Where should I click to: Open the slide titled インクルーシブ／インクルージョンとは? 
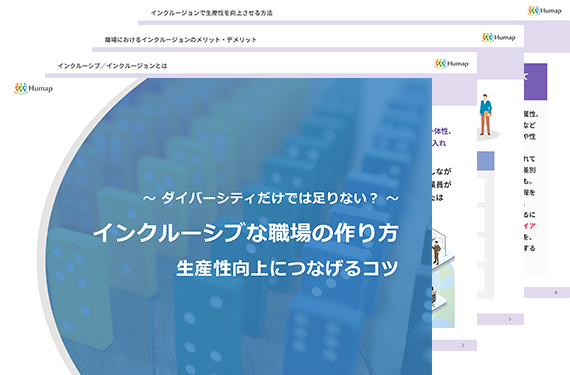112,66
